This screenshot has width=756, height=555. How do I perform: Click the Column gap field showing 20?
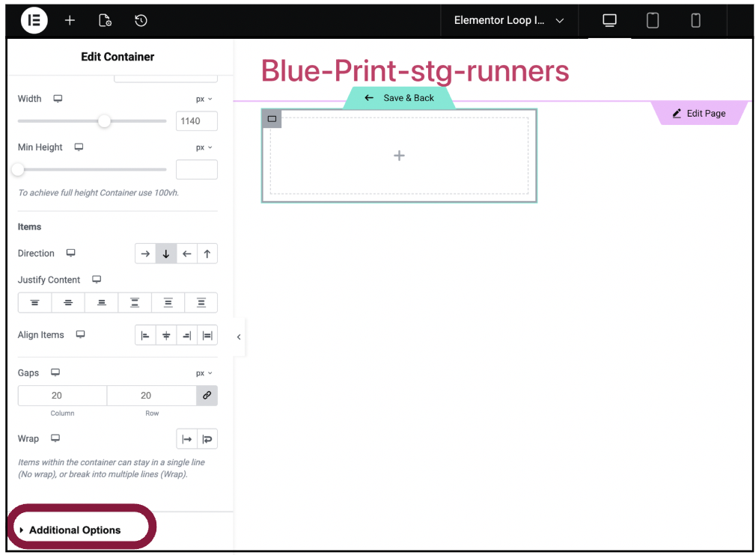(x=62, y=396)
